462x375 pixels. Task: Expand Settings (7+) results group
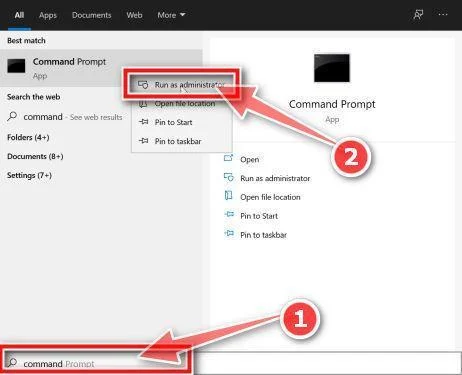29,175
